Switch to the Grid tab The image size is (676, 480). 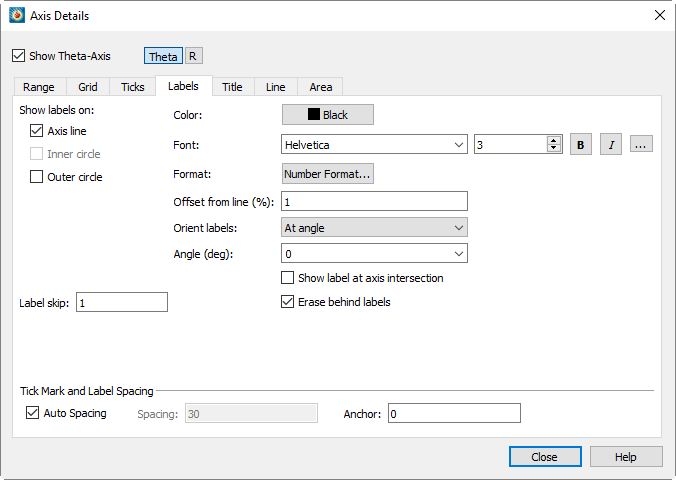coord(88,87)
